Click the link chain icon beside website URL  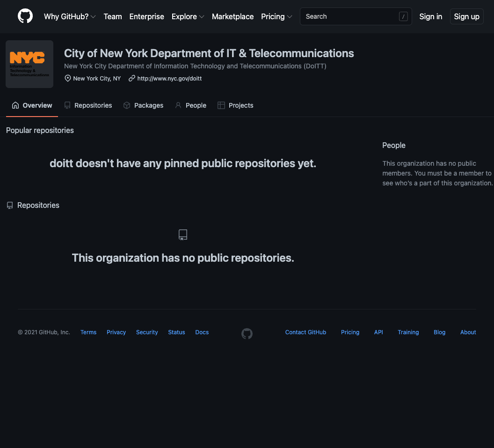(132, 78)
